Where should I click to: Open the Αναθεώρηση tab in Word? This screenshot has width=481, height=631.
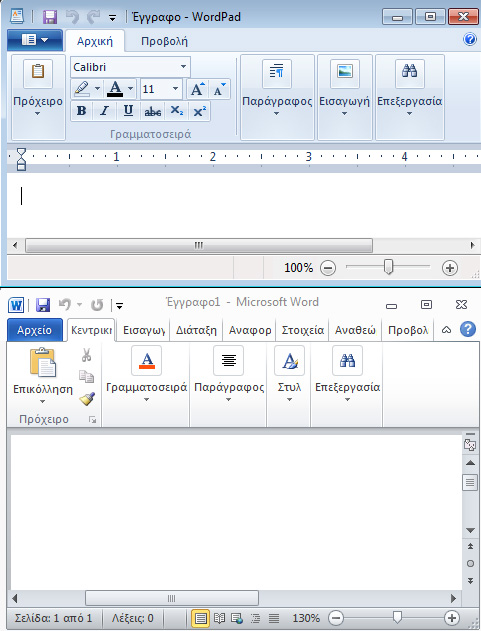(x=355, y=330)
